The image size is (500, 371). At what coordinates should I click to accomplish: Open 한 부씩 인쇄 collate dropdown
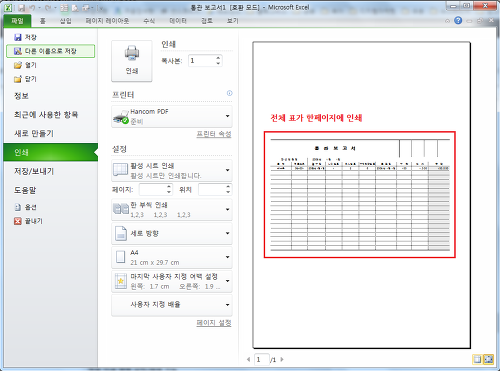tap(172, 210)
